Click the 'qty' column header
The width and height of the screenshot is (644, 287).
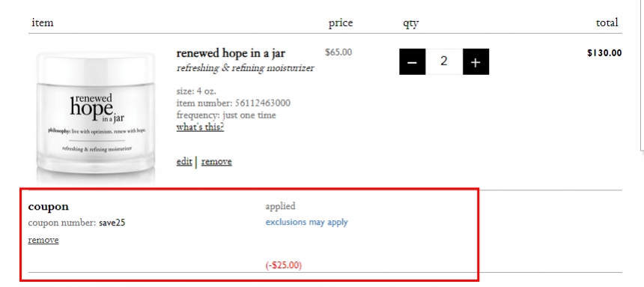410,23
